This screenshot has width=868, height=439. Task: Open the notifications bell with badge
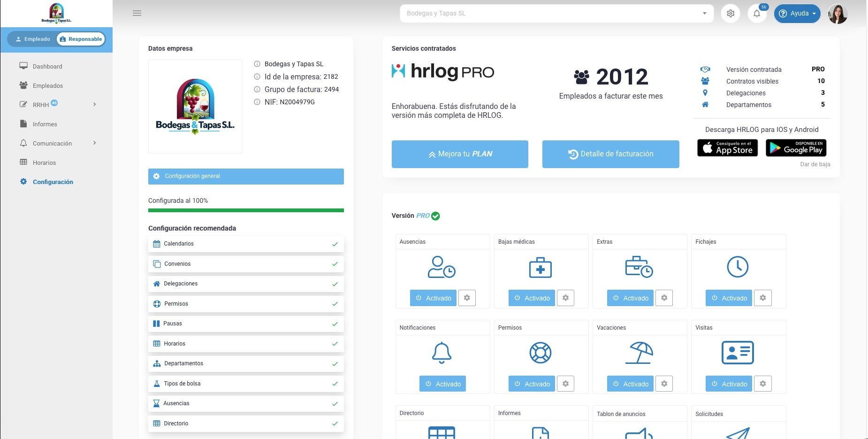pyautogui.click(x=757, y=14)
